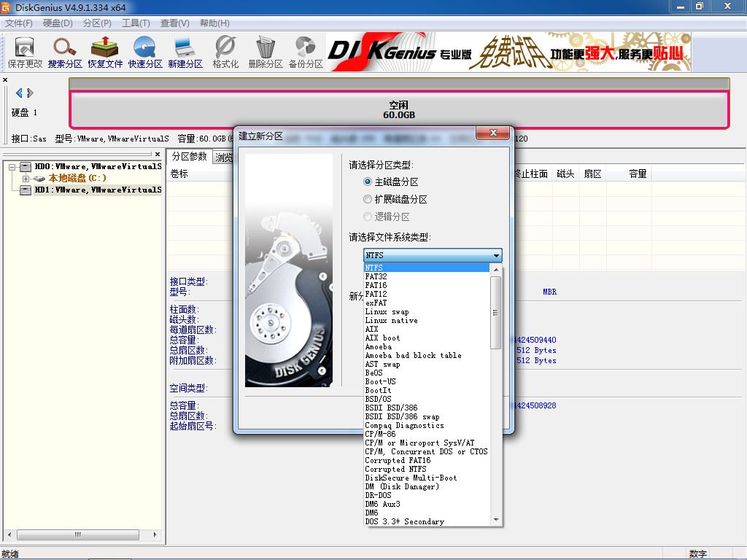Image resolution: width=747 pixels, height=560 pixels.
Task: Click the 删除分区 (Delete partition) toolbar icon
Action: [x=266, y=52]
